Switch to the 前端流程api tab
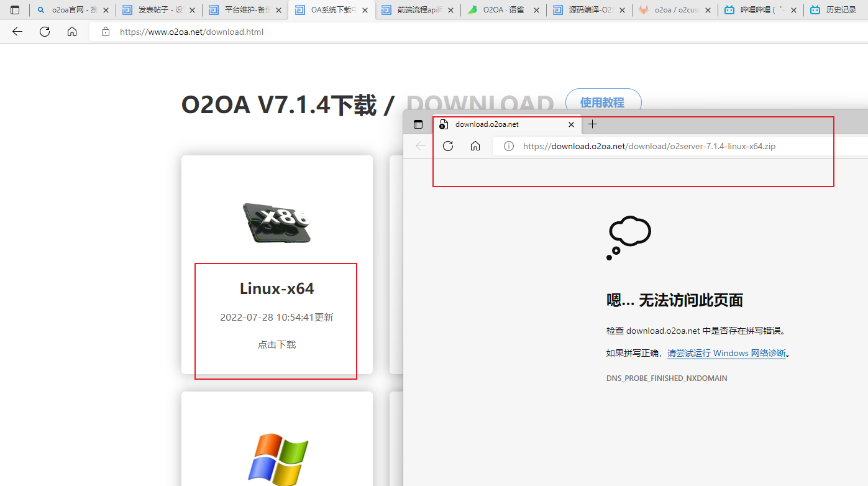 click(x=418, y=10)
